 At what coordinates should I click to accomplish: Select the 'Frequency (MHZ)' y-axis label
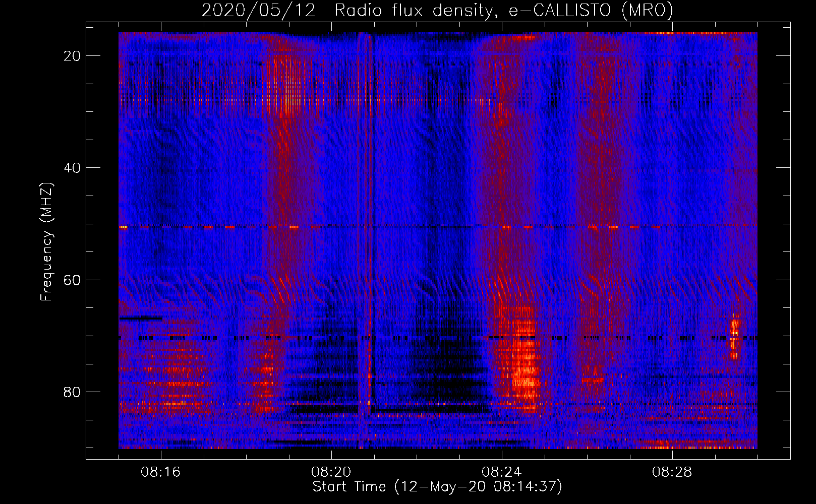pyautogui.click(x=46, y=242)
